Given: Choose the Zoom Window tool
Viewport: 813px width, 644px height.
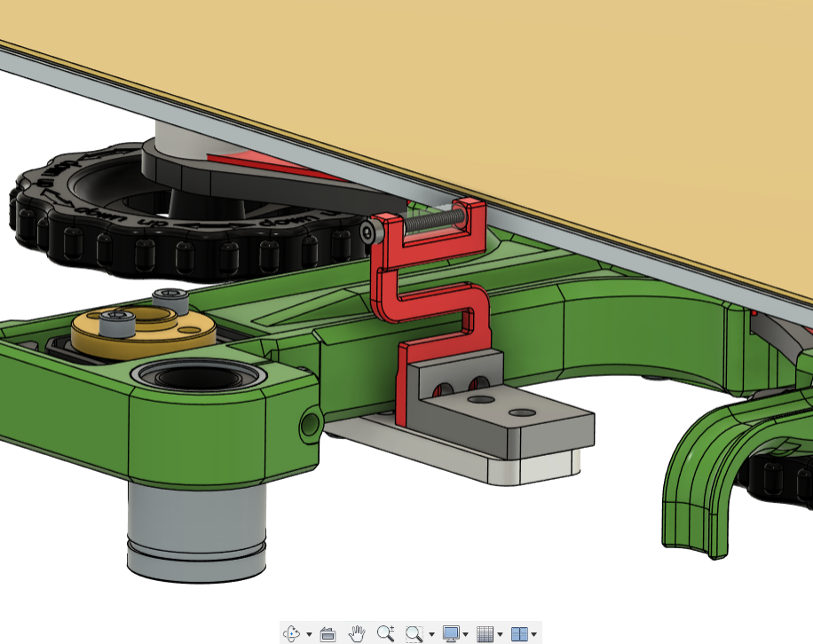Looking at the screenshot, I should tap(414, 633).
